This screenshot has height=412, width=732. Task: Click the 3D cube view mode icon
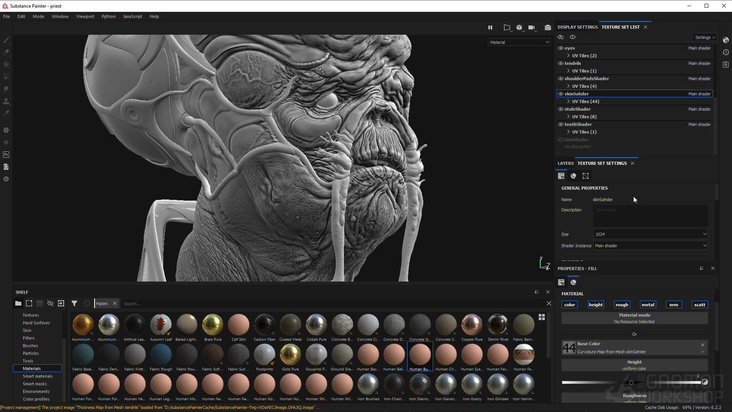coord(519,28)
